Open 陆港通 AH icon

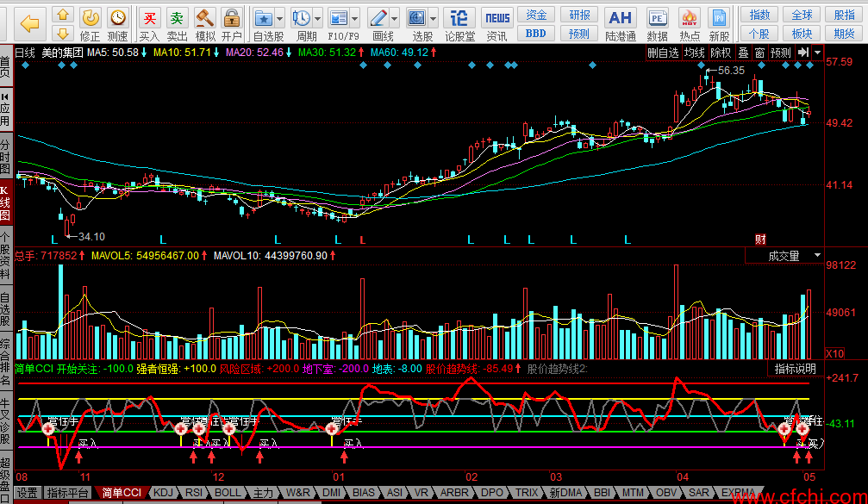(x=620, y=17)
